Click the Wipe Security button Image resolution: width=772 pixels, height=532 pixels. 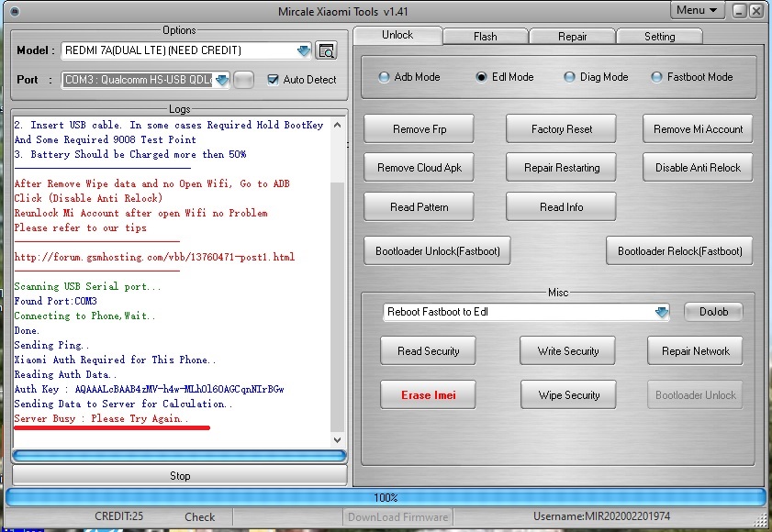click(x=568, y=394)
